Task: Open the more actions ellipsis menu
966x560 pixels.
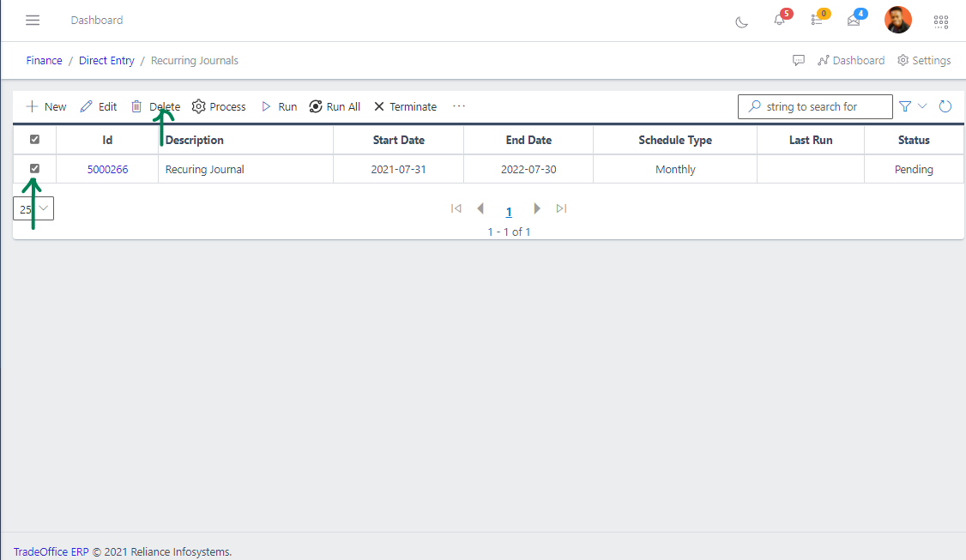Action: (459, 106)
